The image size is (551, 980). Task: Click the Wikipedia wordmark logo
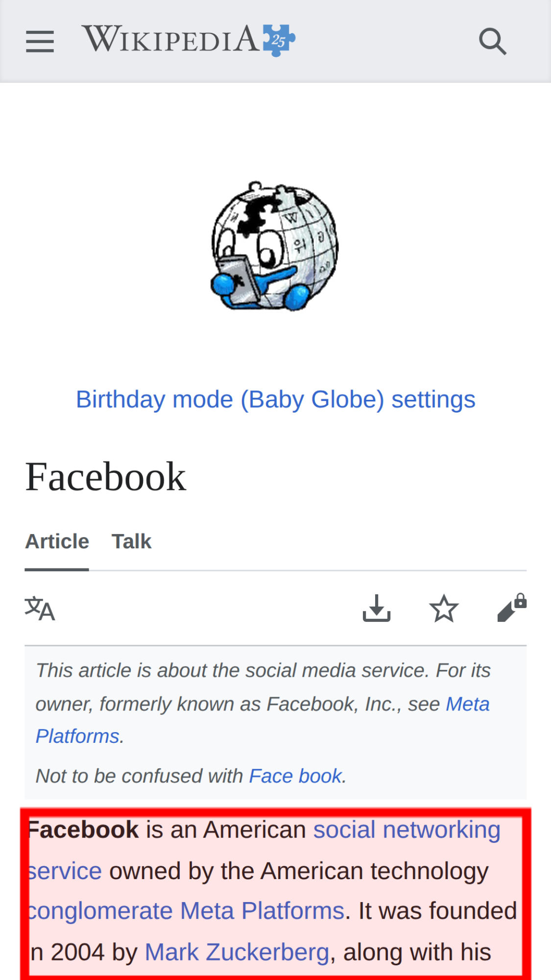[170, 39]
